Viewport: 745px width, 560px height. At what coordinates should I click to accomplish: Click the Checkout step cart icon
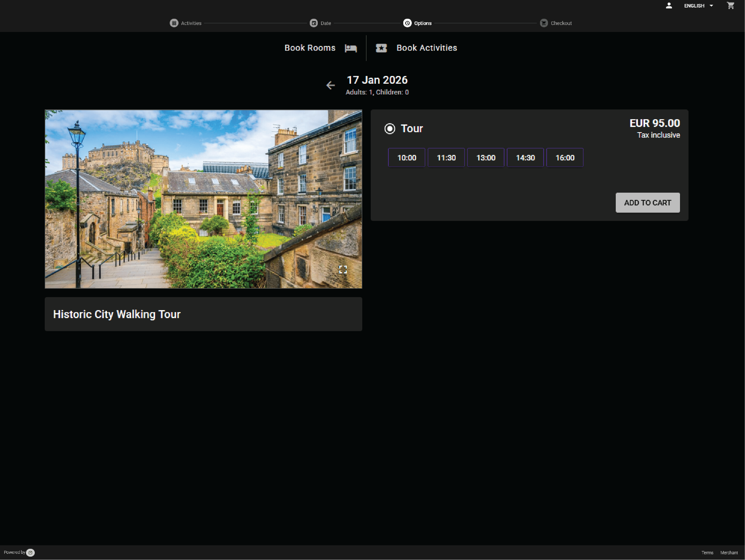543,23
